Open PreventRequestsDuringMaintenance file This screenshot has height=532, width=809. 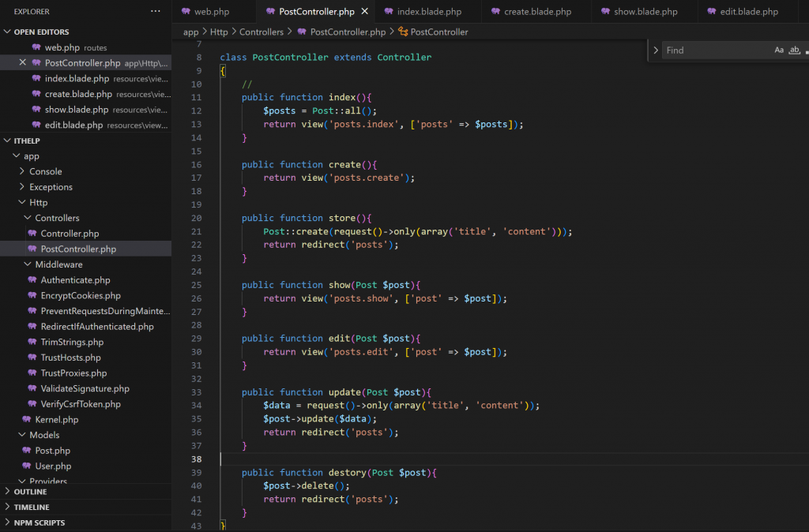point(85,311)
